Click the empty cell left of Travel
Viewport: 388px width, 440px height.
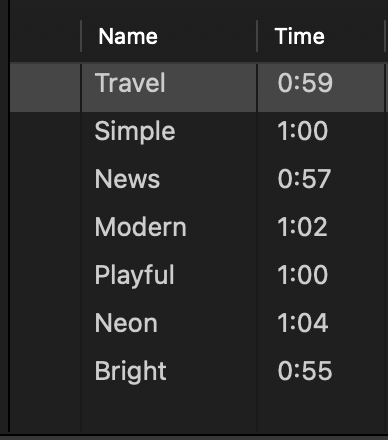point(45,88)
